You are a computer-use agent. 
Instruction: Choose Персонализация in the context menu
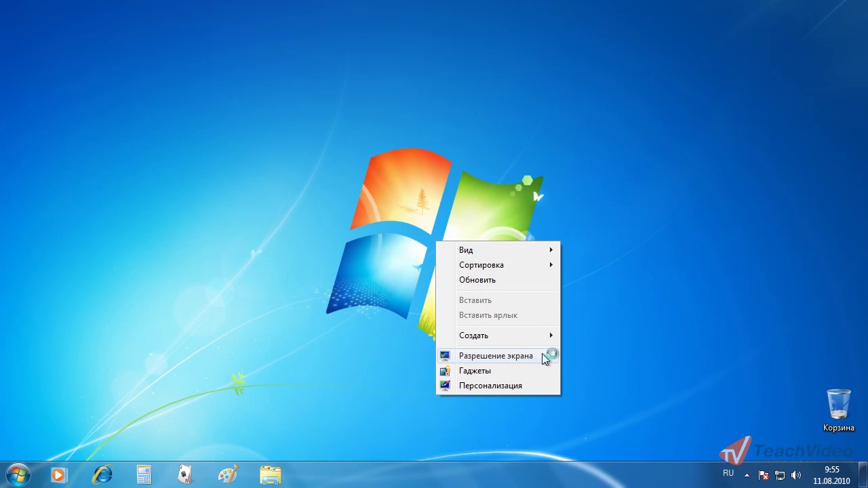click(x=498, y=386)
